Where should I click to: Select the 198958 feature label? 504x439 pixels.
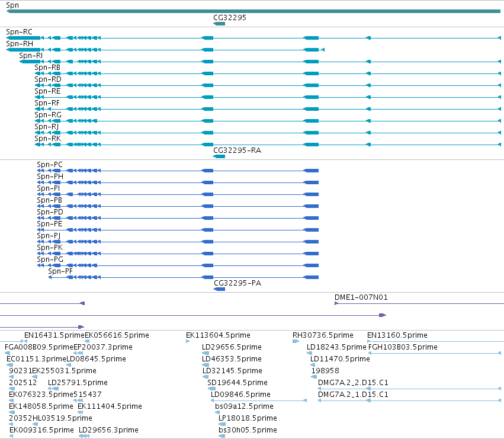pos(325,371)
